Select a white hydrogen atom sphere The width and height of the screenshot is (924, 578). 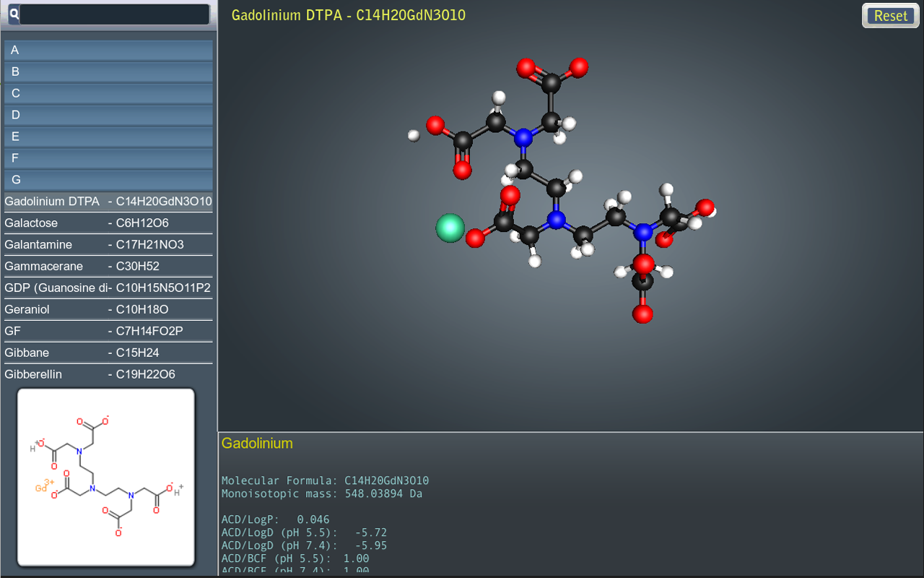[499, 96]
